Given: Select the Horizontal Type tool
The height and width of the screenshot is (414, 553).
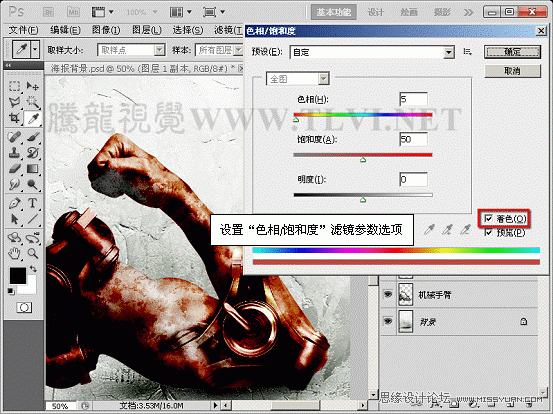Looking at the screenshot, I should (x=33, y=203).
